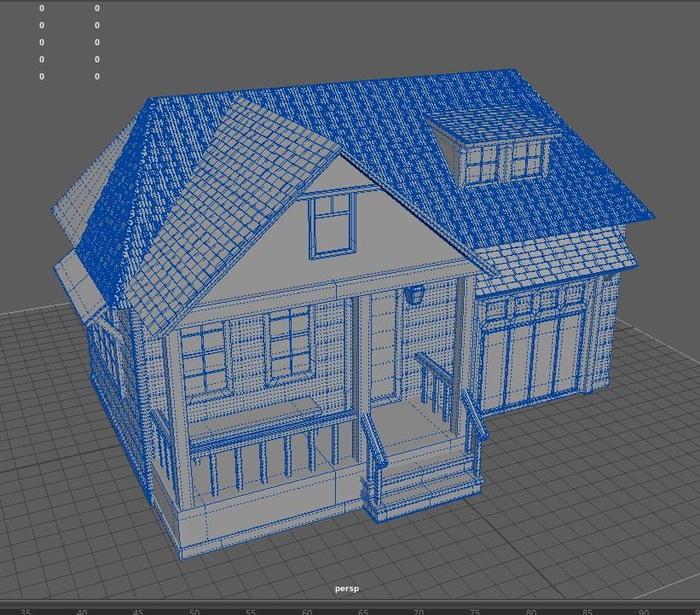Image resolution: width=700 pixels, height=615 pixels.
Task: Go to frame 75 on the timeline
Action: (475, 611)
